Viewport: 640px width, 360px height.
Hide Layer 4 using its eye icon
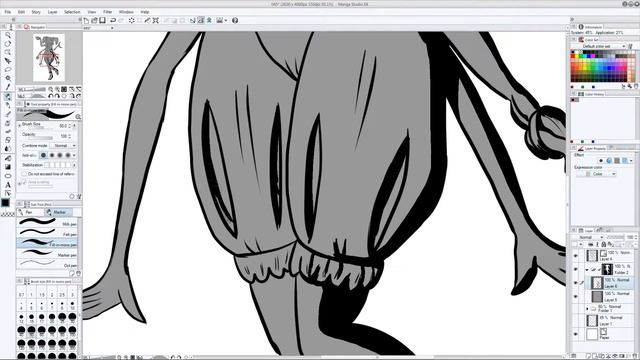click(x=576, y=256)
